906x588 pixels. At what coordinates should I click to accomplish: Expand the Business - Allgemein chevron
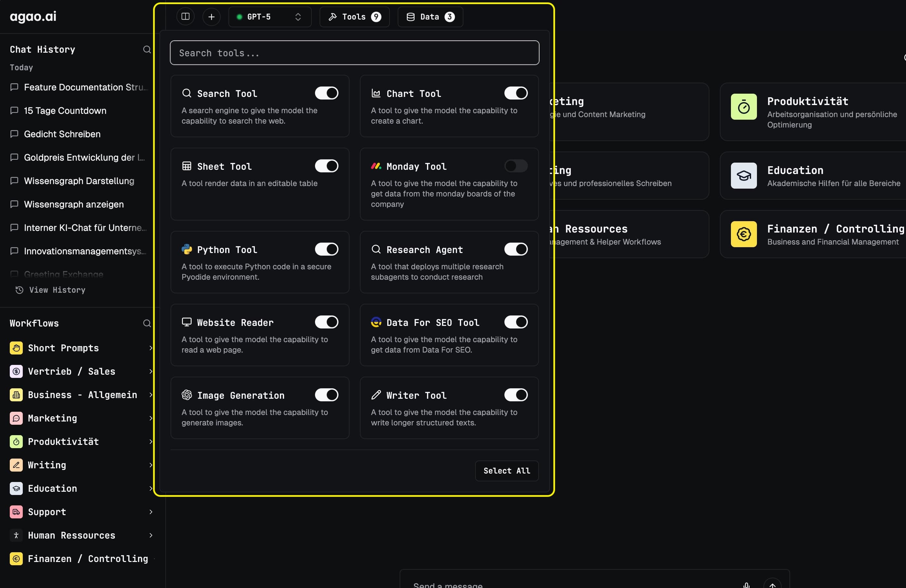pyautogui.click(x=151, y=395)
